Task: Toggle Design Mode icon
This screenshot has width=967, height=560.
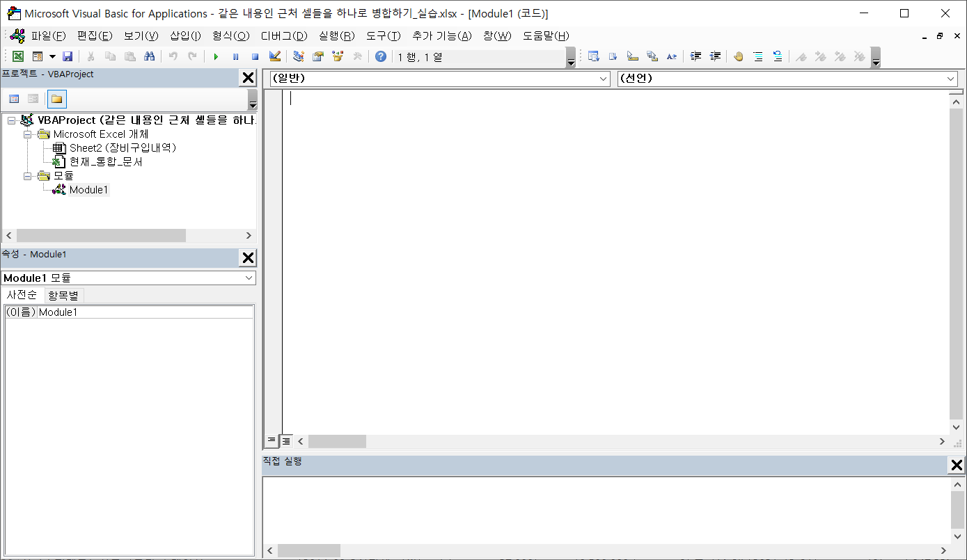Action: point(274,56)
